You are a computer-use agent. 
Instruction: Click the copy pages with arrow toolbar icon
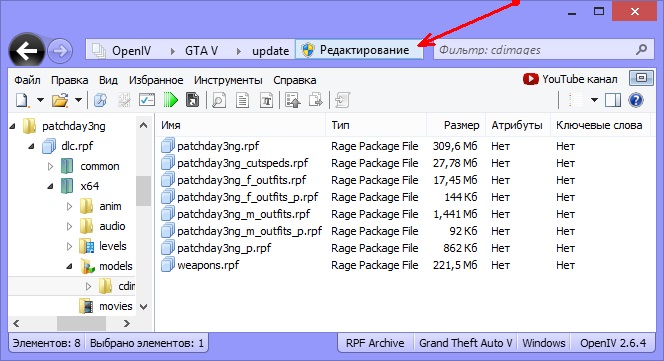pos(316,100)
